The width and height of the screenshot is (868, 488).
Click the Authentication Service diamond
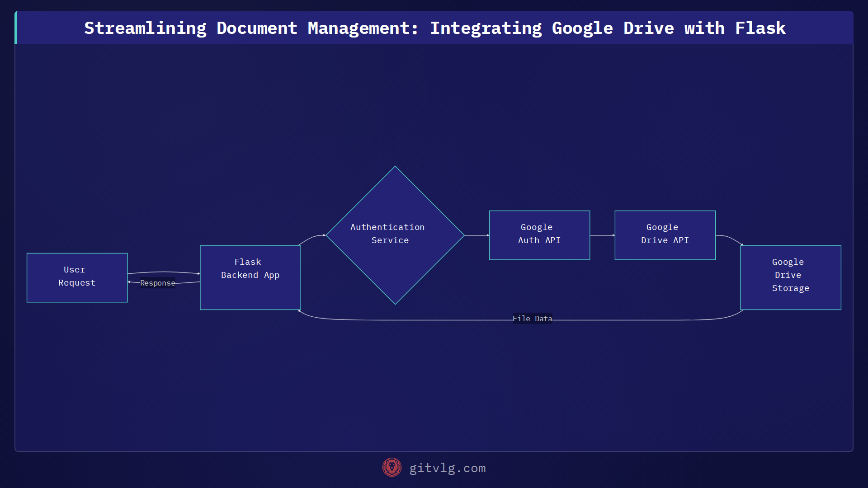[x=395, y=235]
